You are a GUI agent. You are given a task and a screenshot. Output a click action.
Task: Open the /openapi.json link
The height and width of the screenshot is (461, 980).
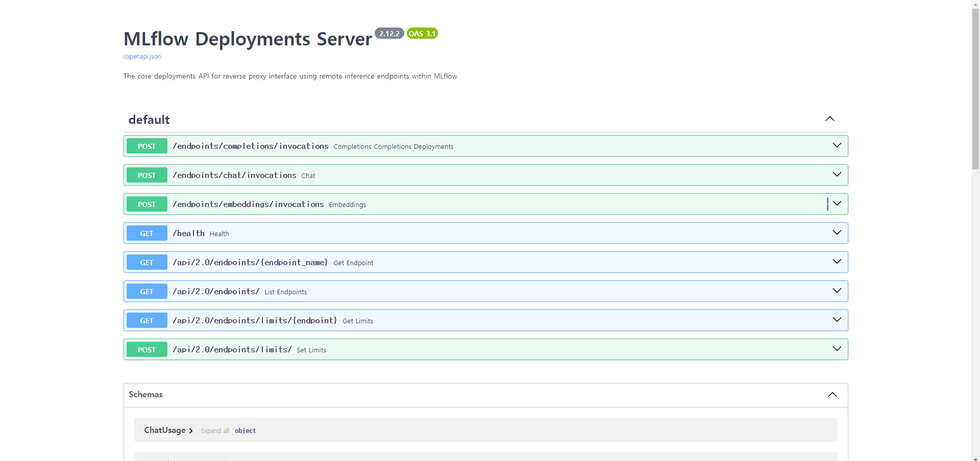tap(142, 57)
